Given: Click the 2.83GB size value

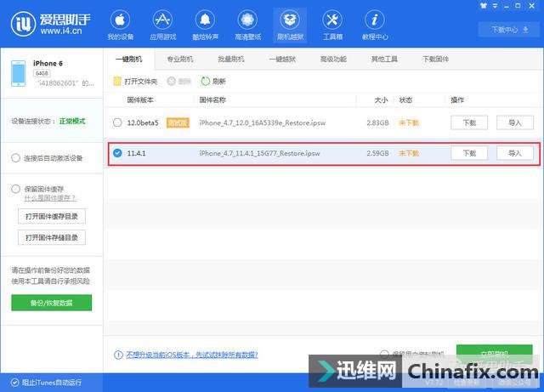Looking at the screenshot, I should tap(377, 122).
